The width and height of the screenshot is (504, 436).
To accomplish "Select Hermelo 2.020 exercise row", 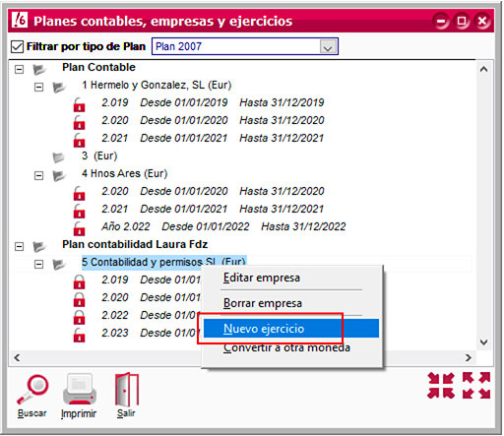I will pos(213,120).
